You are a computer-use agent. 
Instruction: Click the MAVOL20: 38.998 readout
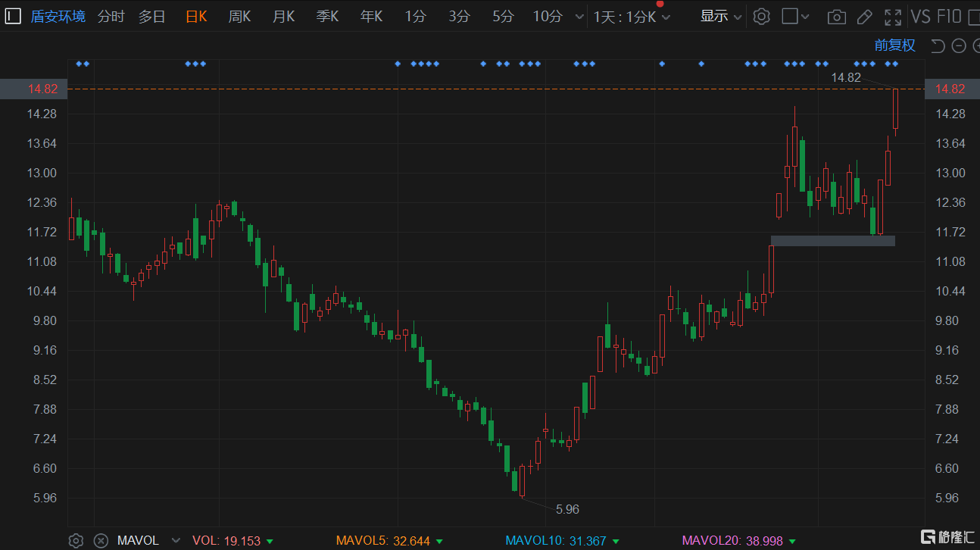click(732, 541)
